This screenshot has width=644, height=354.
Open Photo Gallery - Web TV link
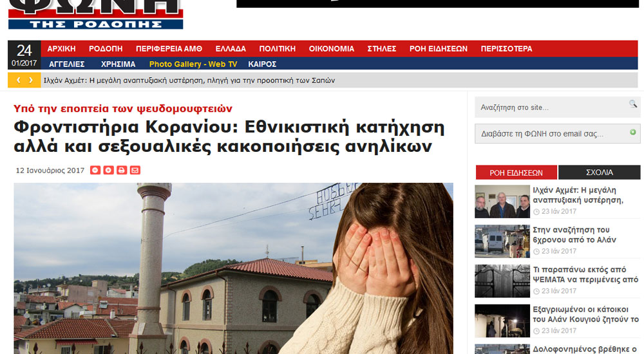click(193, 64)
